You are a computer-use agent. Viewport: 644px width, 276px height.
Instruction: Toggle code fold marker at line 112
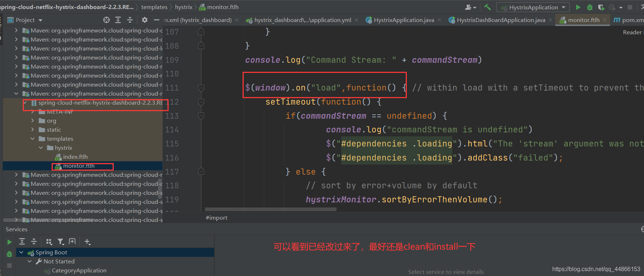tap(201, 102)
